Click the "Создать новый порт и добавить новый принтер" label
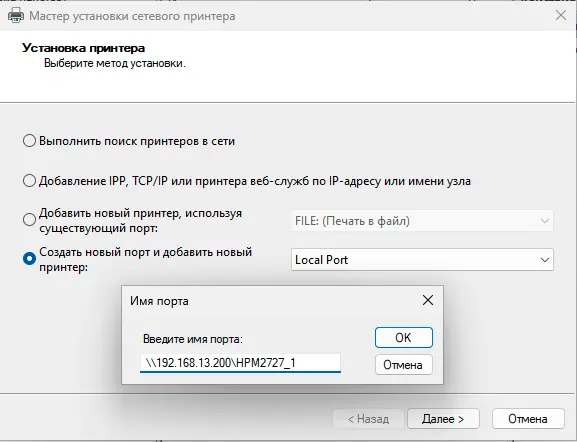This screenshot has width=577, height=442. coord(145,259)
